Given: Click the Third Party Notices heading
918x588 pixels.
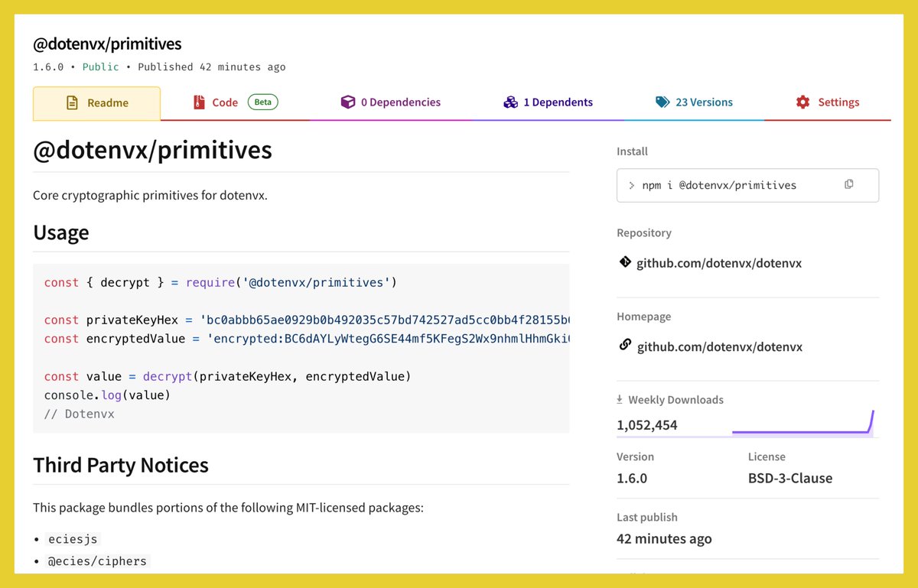Looking at the screenshot, I should [x=121, y=465].
